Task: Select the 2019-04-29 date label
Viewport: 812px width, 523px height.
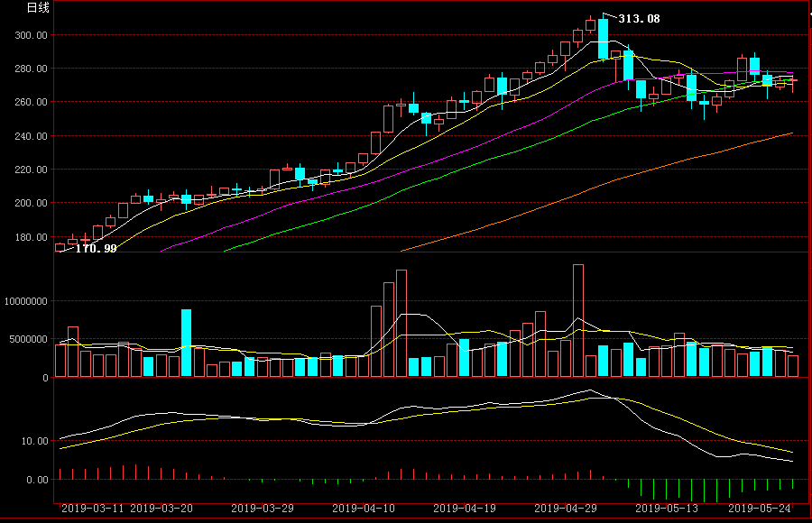Action: pyautogui.click(x=566, y=509)
